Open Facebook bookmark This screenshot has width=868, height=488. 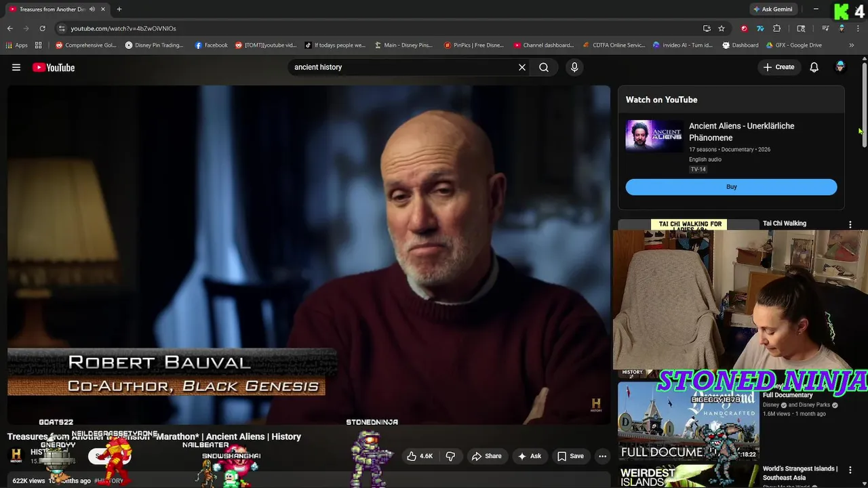pyautogui.click(x=212, y=45)
